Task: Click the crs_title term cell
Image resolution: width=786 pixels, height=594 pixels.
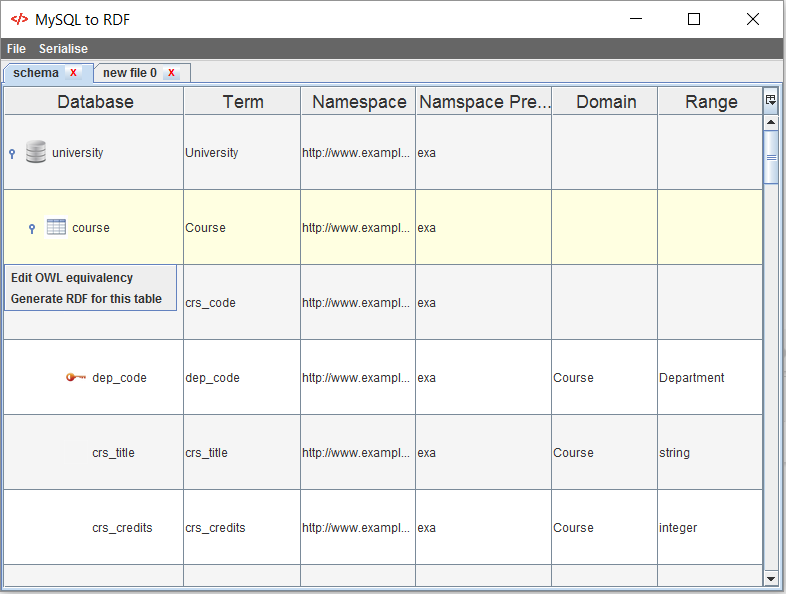Action: tap(242, 452)
